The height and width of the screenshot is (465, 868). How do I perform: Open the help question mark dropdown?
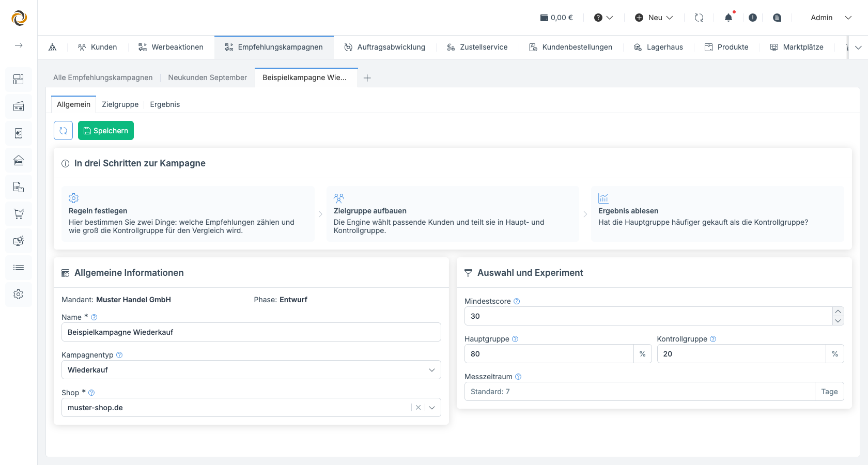coord(603,18)
